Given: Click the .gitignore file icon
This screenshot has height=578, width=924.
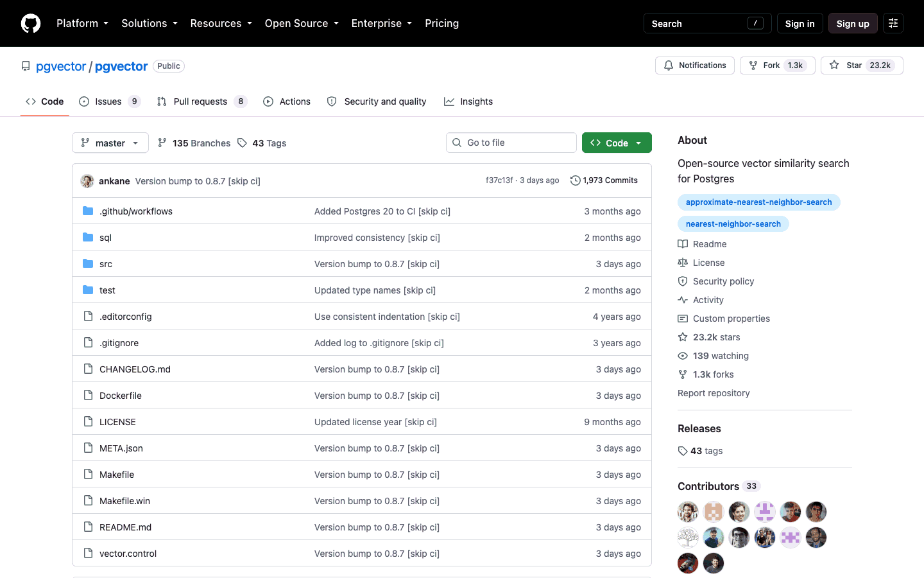Looking at the screenshot, I should click(88, 343).
